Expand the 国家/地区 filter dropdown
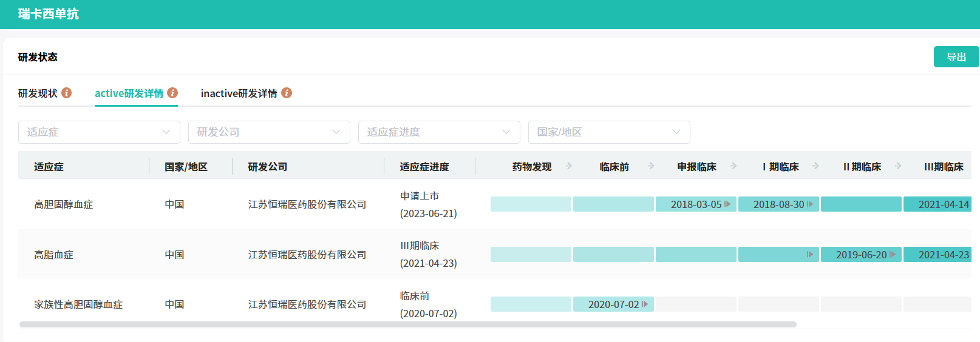 click(609, 132)
